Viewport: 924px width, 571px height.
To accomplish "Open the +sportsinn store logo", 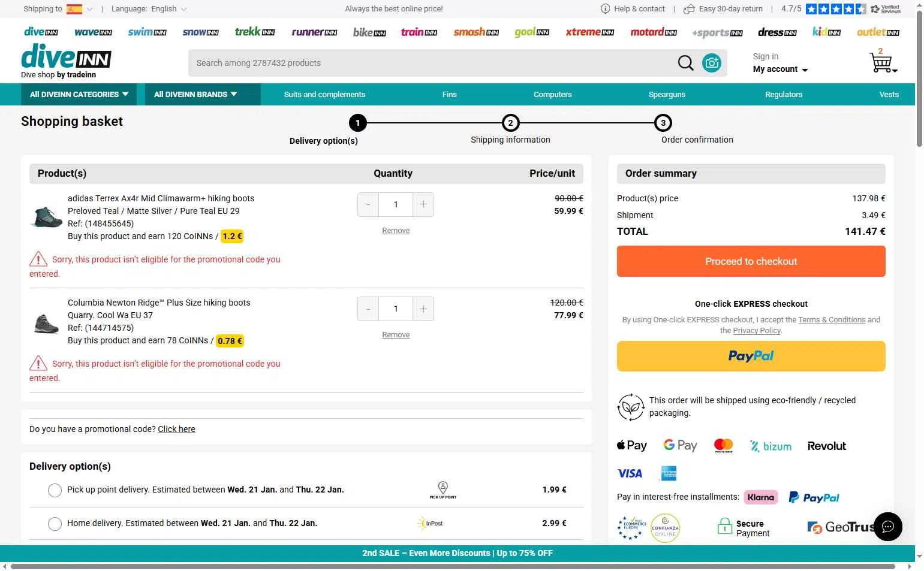I will pyautogui.click(x=717, y=33).
